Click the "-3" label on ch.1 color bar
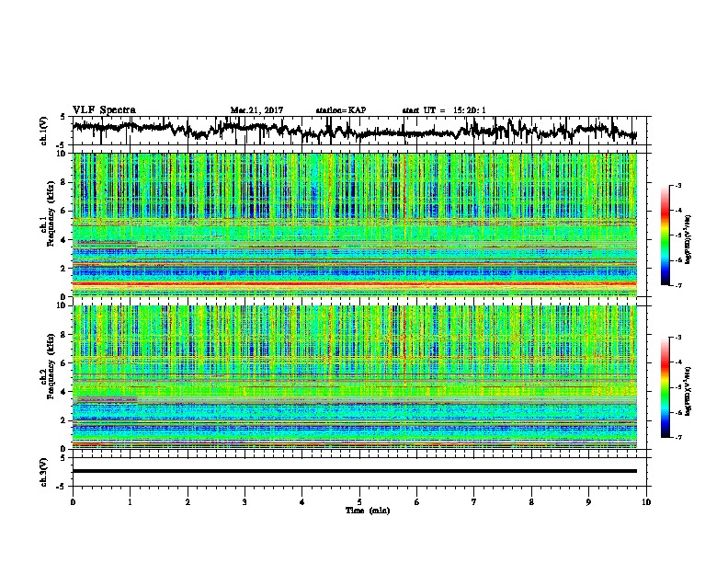The width and height of the screenshot is (728, 563). pos(677,186)
